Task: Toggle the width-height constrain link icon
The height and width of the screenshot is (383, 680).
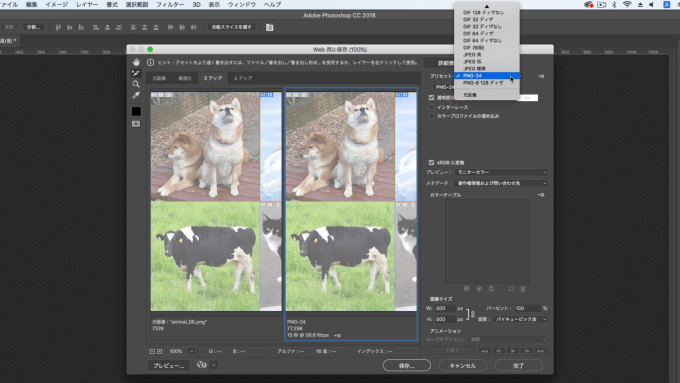Action: click(x=473, y=314)
